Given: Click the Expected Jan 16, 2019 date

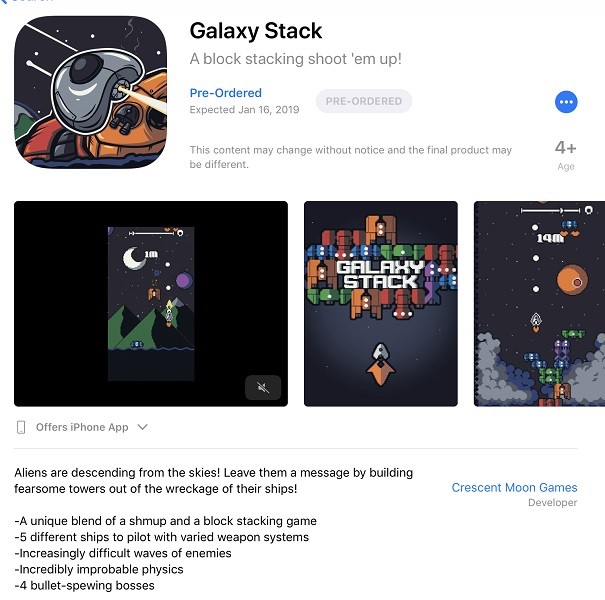Looking at the screenshot, I should click(x=244, y=110).
